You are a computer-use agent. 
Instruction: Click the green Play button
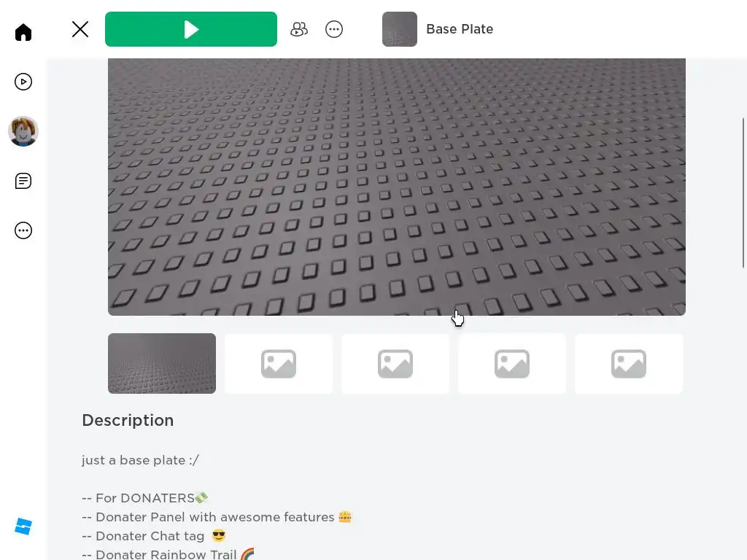click(191, 29)
